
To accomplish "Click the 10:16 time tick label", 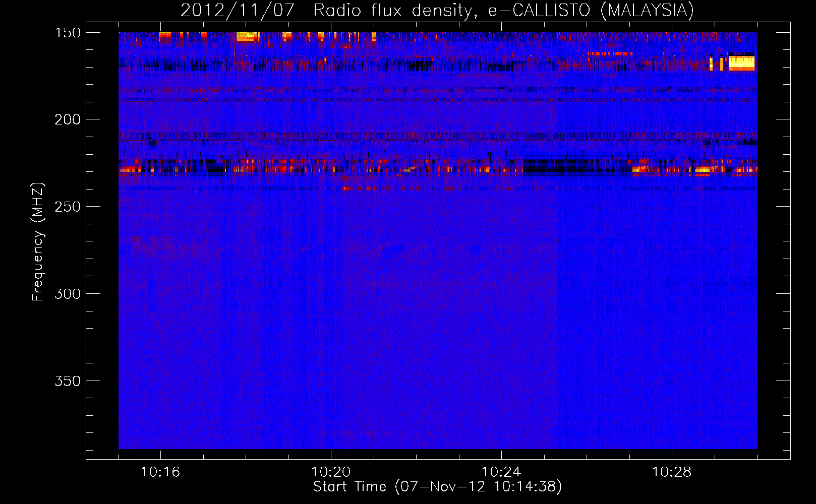I will click(160, 472).
